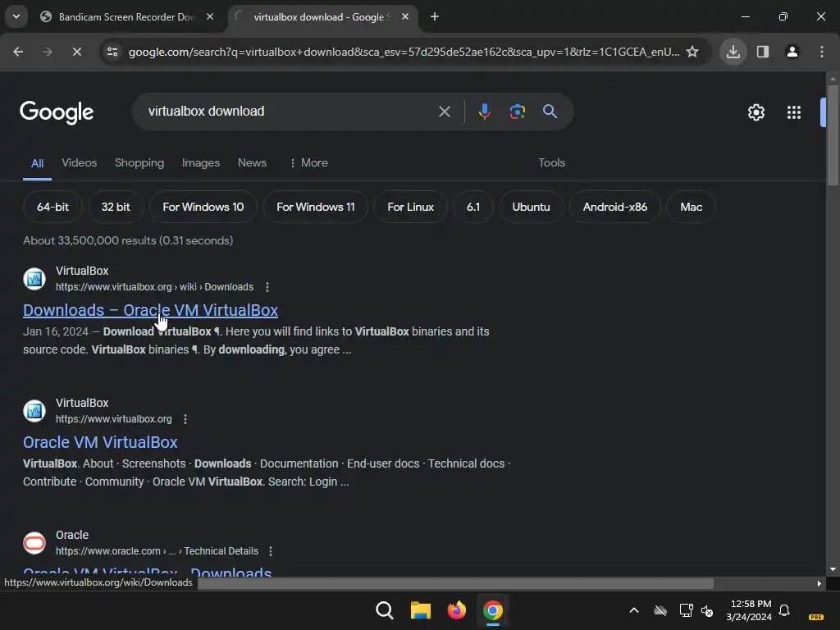
Task: Click the vertical page scrollbar thumb
Action: tap(833, 135)
